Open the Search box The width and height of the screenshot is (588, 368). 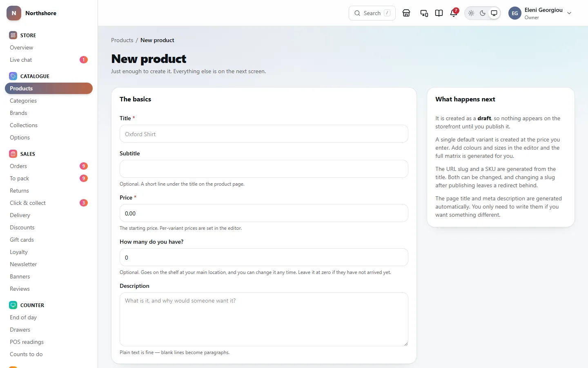372,13
